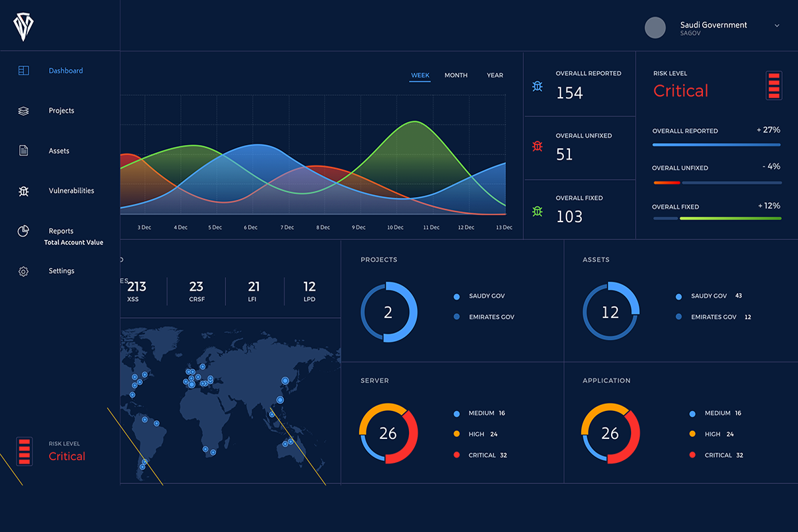The height and width of the screenshot is (532, 798).
Task: Click the red Critical text in the Risk Level panel
Action: click(681, 91)
